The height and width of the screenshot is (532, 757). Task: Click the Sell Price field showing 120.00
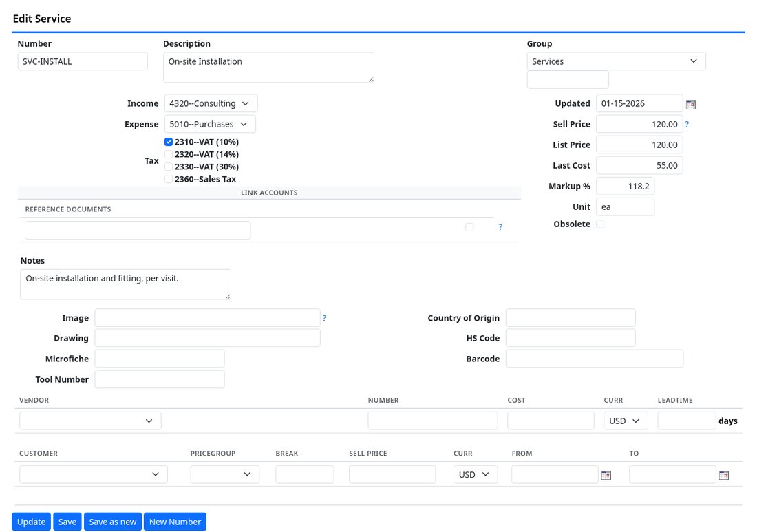coord(639,124)
